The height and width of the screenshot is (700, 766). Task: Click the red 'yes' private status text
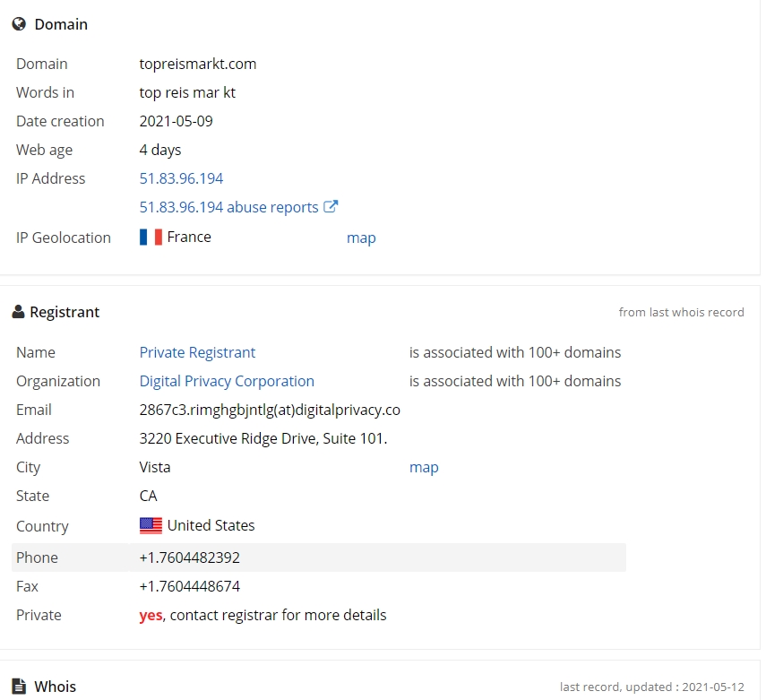click(x=151, y=616)
